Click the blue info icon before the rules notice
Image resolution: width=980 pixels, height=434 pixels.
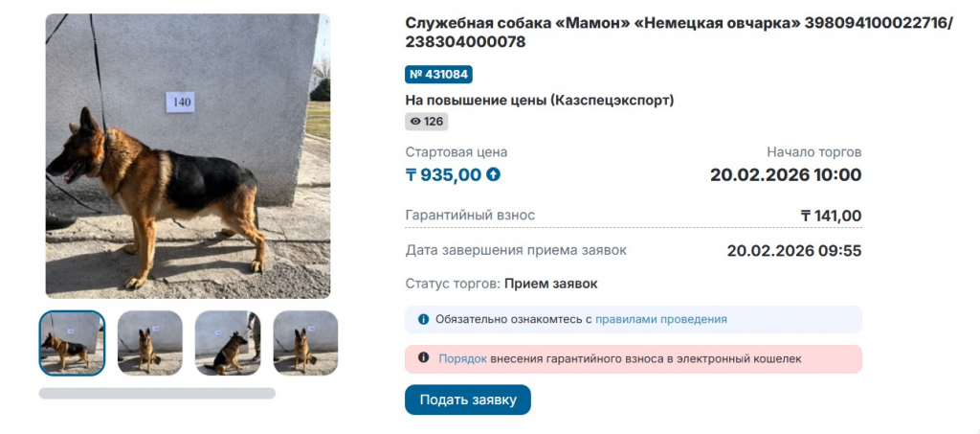(x=424, y=319)
